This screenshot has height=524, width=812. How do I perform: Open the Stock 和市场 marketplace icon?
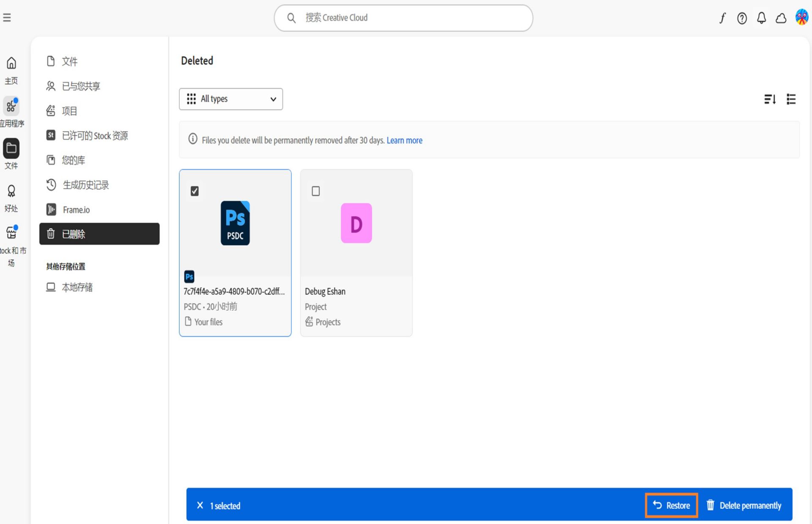[x=11, y=232]
